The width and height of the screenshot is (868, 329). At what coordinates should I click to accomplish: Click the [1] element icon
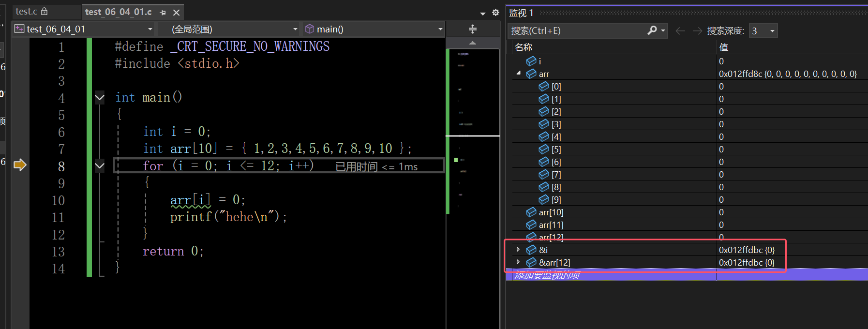point(544,99)
